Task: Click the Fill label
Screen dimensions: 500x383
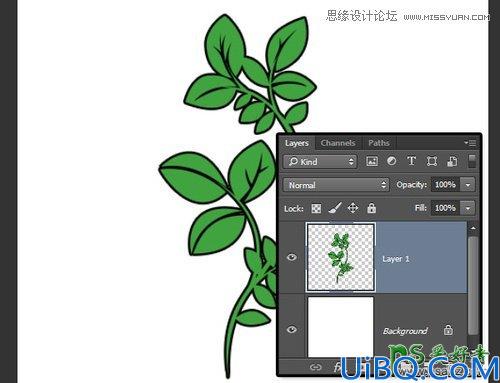Action: (421, 208)
